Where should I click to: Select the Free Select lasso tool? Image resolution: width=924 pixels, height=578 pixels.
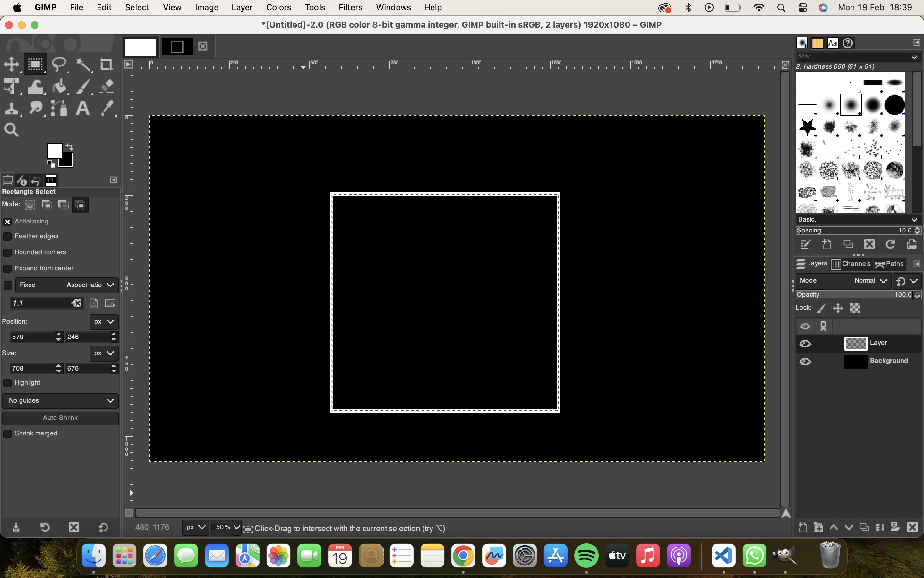(59, 64)
